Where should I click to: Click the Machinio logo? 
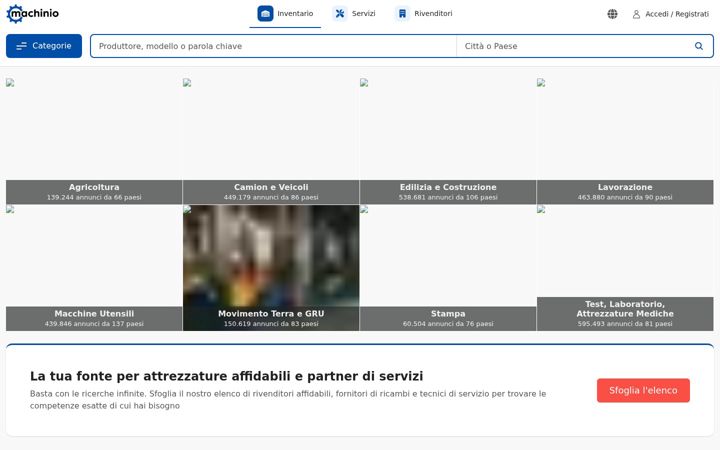pos(33,14)
